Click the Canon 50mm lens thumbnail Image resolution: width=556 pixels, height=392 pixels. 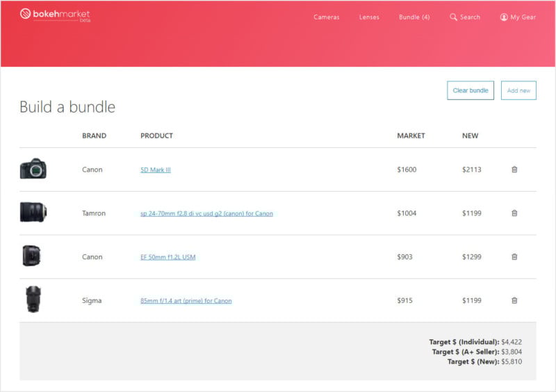(31, 255)
